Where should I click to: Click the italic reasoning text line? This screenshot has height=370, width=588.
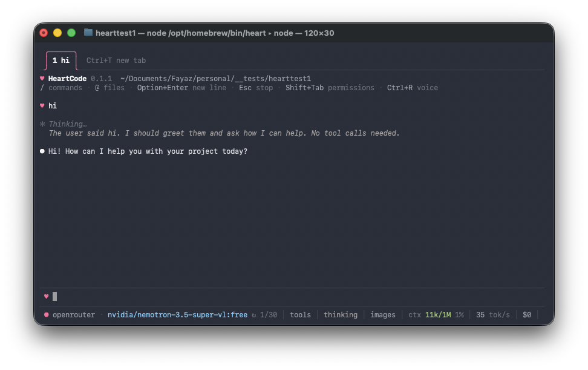click(224, 133)
